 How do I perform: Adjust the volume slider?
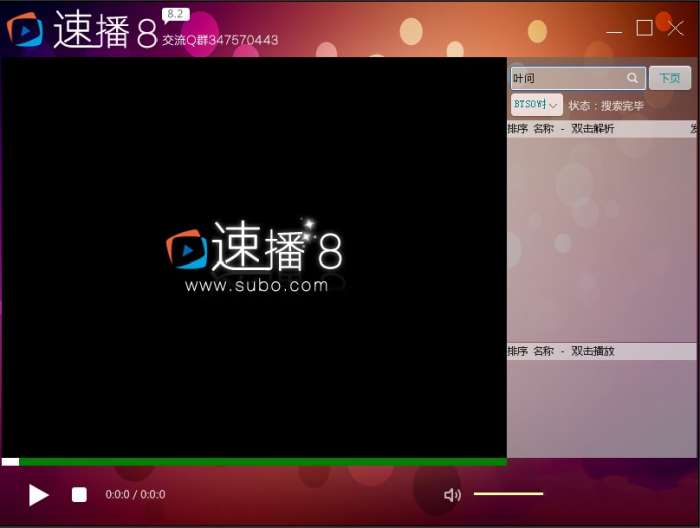[508, 494]
